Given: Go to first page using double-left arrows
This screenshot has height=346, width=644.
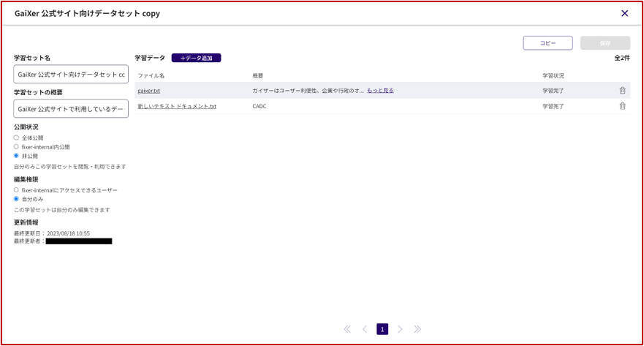Looking at the screenshot, I should click(347, 329).
